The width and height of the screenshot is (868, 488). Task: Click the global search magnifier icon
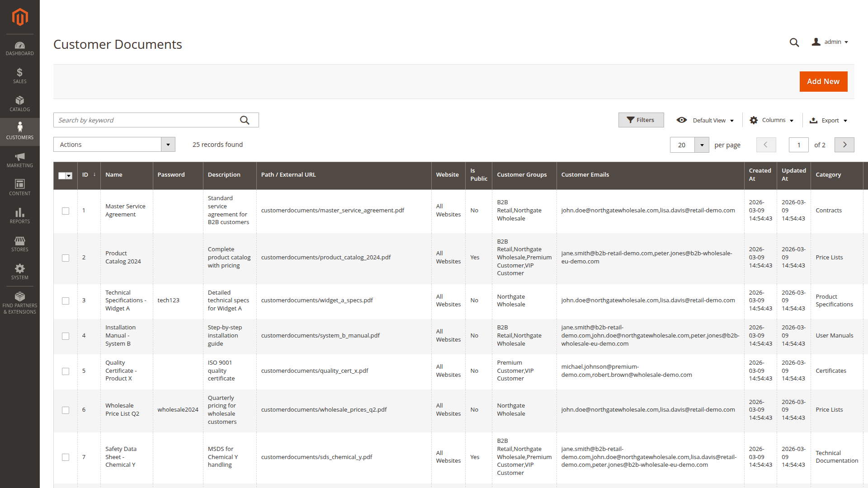click(x=794, y=42)
